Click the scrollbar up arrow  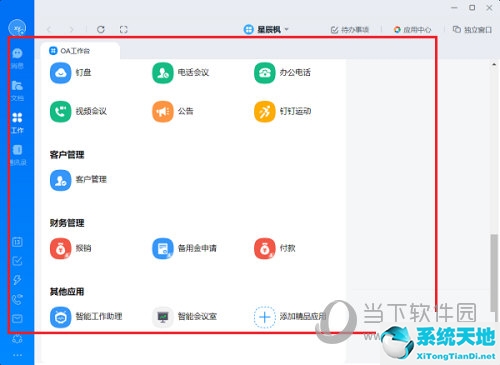pyautogui.click(x=494, y=64)
